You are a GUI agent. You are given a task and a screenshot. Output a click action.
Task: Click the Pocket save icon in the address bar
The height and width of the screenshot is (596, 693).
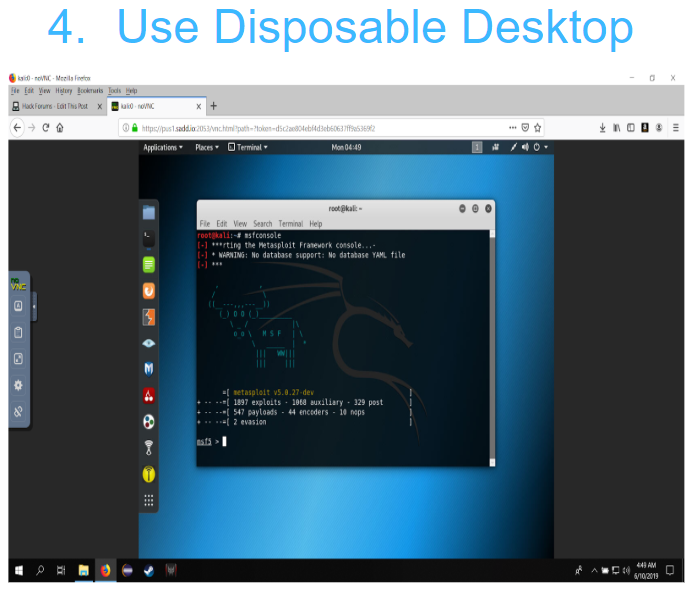pos(525,128)
